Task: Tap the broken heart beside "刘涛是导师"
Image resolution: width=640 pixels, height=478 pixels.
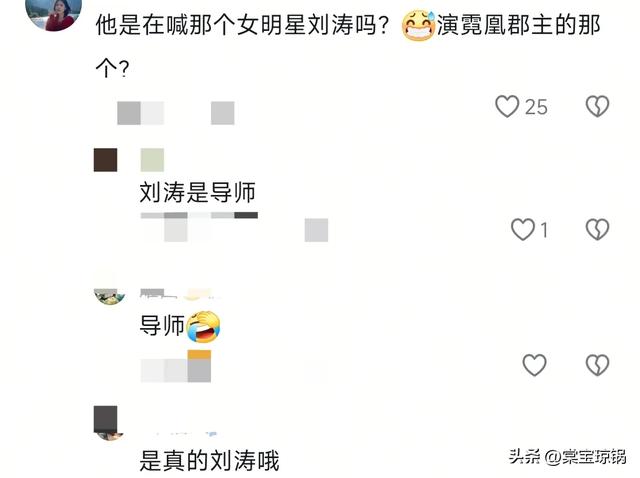Action: click(597, 229)
